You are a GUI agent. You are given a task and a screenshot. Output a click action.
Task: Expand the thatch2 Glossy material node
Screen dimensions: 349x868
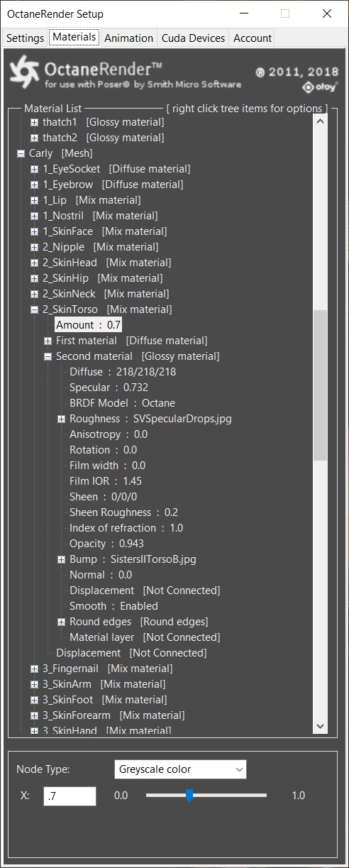[x=35, y=138]
